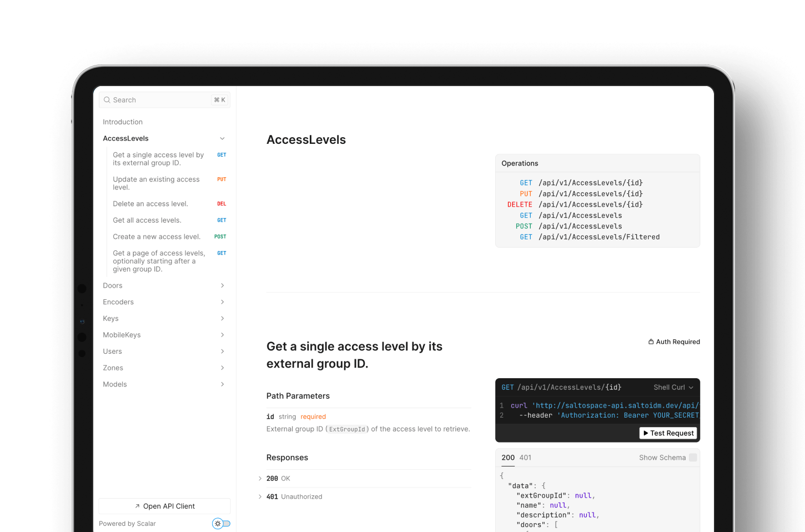The height and width of the screenshot is (532, 805).
Task: Click the play icon on Test Request
Action: coord(646,433)
